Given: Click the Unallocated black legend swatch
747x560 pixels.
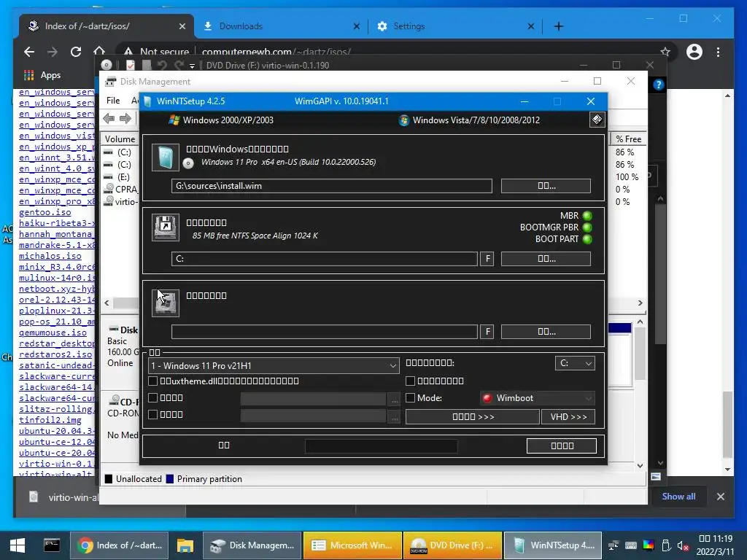Looking at the screenshot, I should 109,479.
